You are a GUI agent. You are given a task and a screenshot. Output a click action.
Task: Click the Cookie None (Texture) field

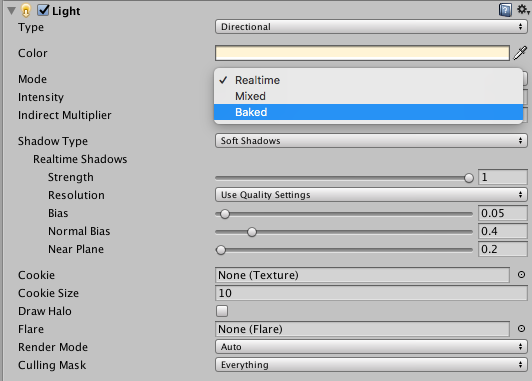click(x=362, y=275)
